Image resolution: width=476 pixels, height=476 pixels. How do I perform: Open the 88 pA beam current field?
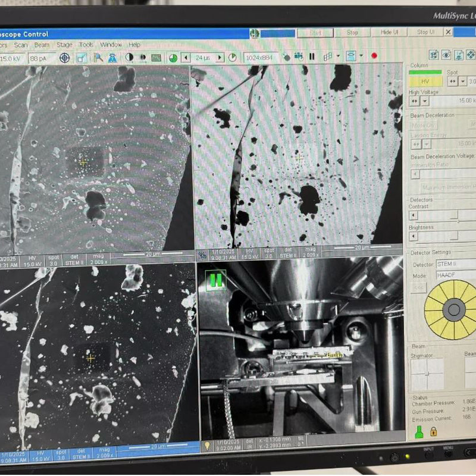pos(42,58)
